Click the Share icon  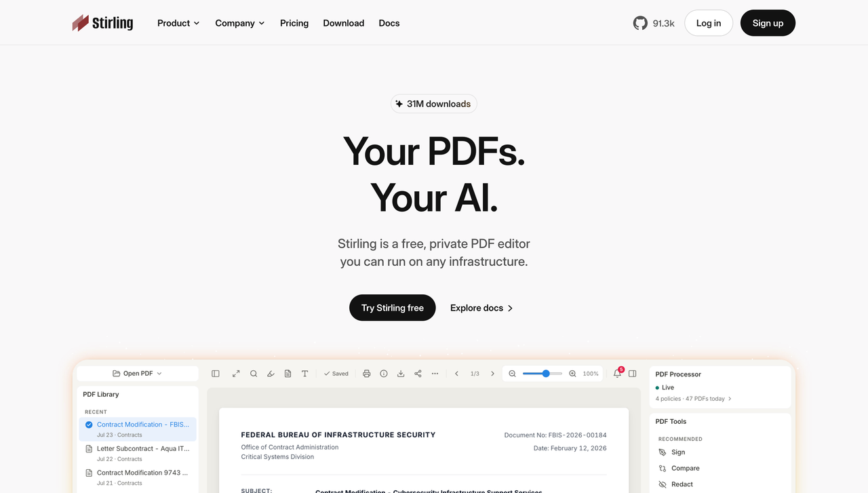pyautogui.click(x=418, y=374)
